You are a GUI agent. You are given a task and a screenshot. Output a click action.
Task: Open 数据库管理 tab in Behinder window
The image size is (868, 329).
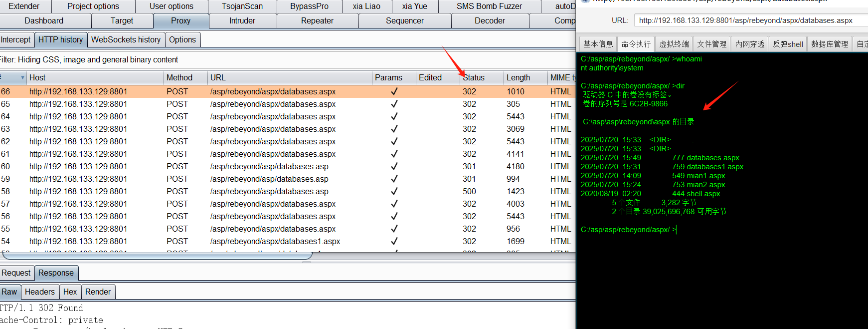(830, 44)
